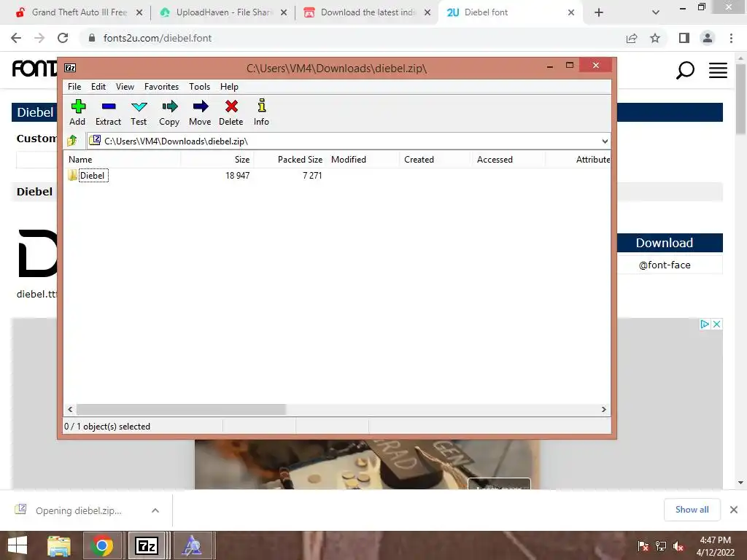Click the system tray network icon
The width and height of the screenshot is (747, 560).
661,546
